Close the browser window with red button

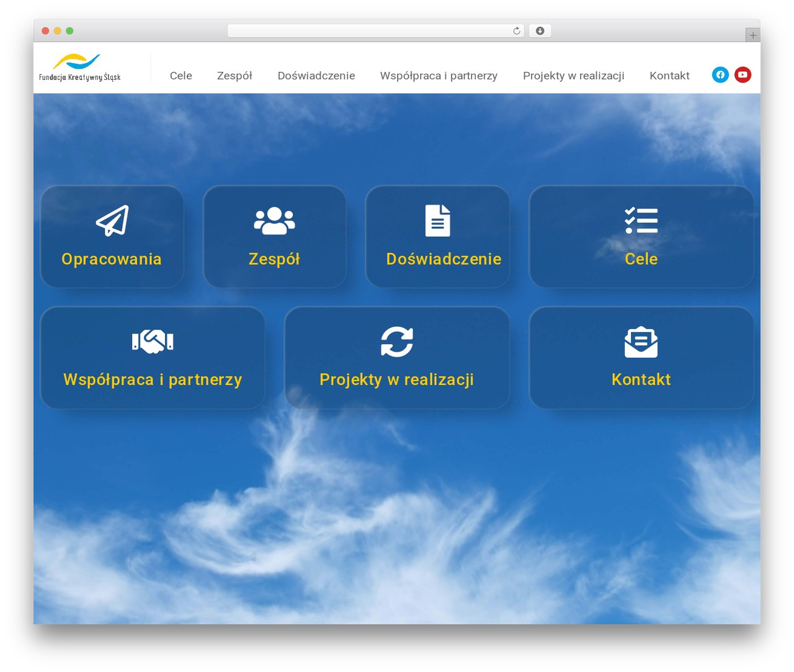(x=45, y=31)
